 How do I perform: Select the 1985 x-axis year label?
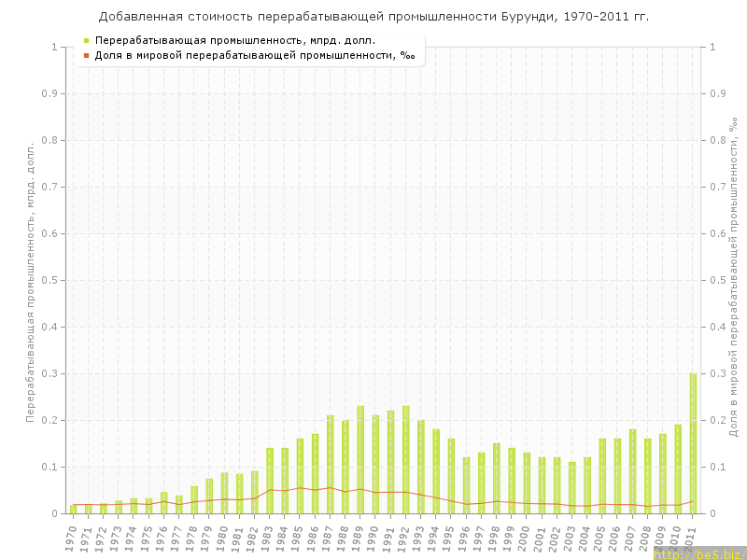pos(298,537)
